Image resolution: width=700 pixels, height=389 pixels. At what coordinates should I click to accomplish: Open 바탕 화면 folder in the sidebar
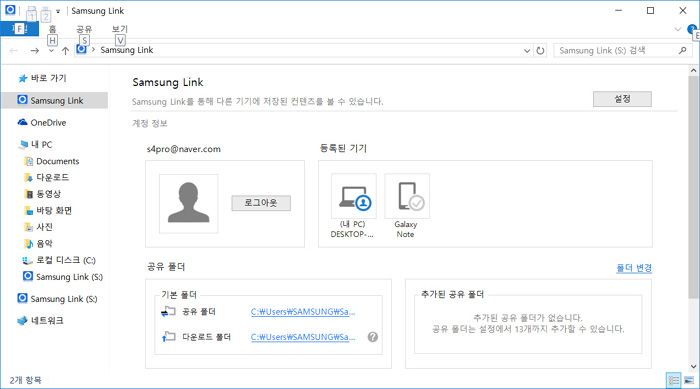(48, 210)
